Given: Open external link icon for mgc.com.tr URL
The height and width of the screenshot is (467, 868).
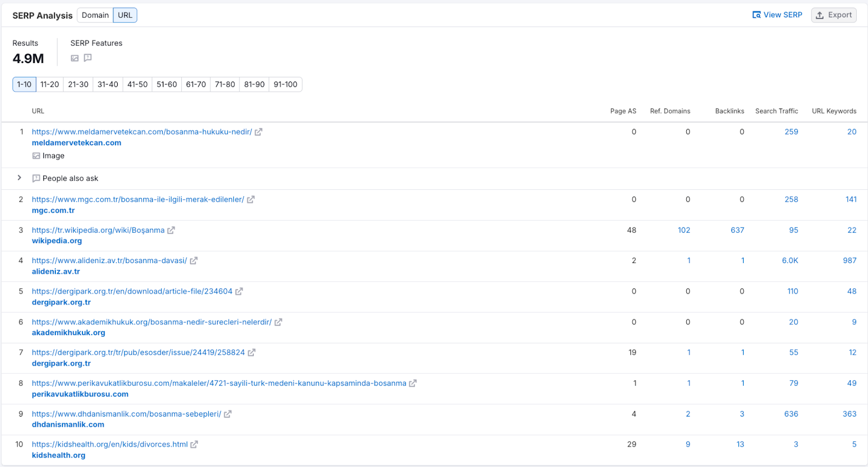Looking at the screenshot, I should 251,200.
